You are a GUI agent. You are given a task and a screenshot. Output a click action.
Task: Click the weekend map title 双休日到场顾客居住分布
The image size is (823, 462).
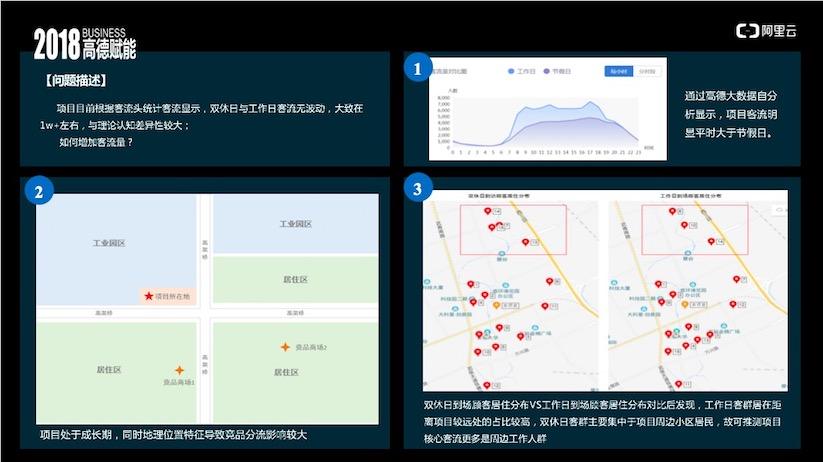[499, 196]
